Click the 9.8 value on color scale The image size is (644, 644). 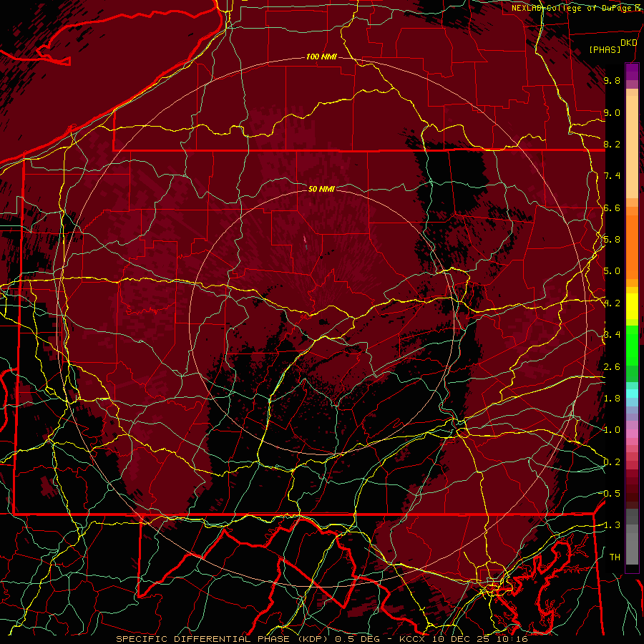coord(612,80)
